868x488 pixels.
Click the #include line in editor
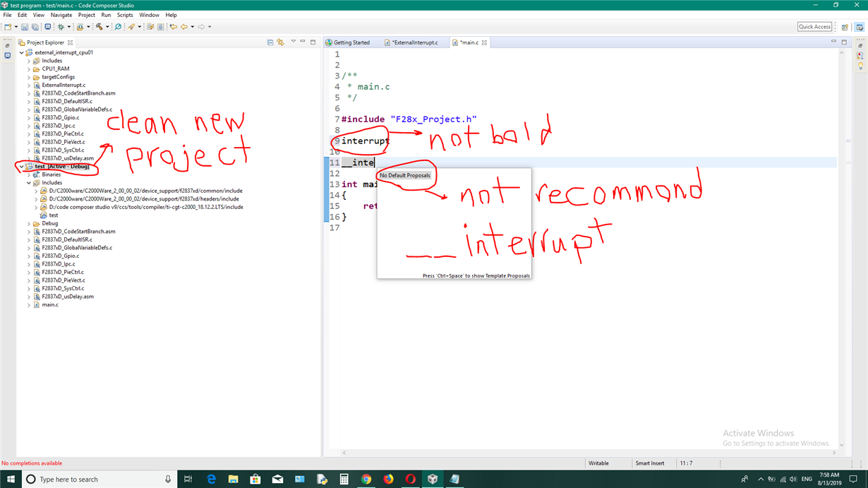click(409, 119)
